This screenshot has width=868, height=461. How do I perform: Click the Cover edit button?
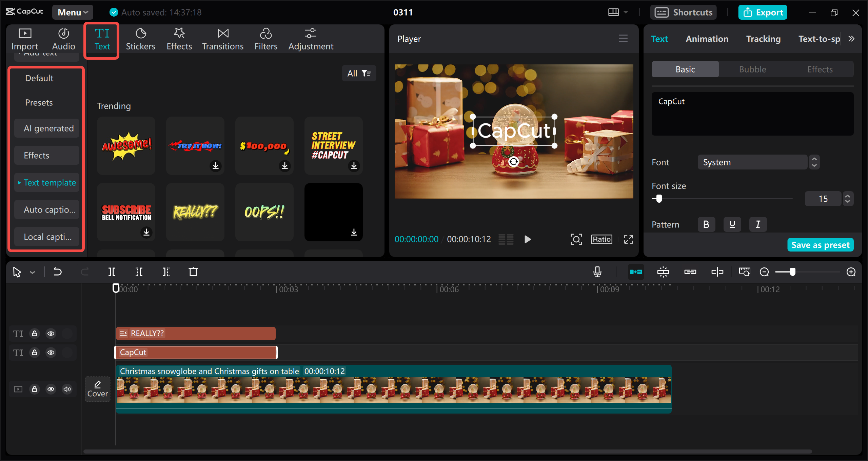coord(98,389)
